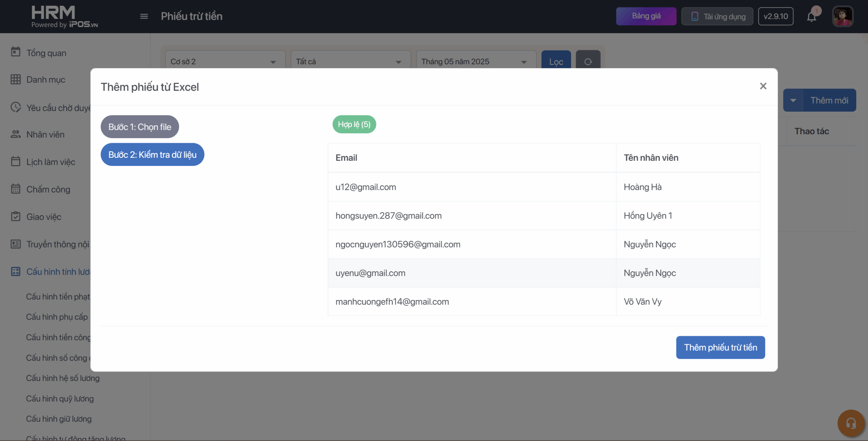Image resolution: width=868 pixels, height=441 pixels.
Task: Expand the arrow beside Thêm mới
Action: pyautogui.click(x=793, y=100)
